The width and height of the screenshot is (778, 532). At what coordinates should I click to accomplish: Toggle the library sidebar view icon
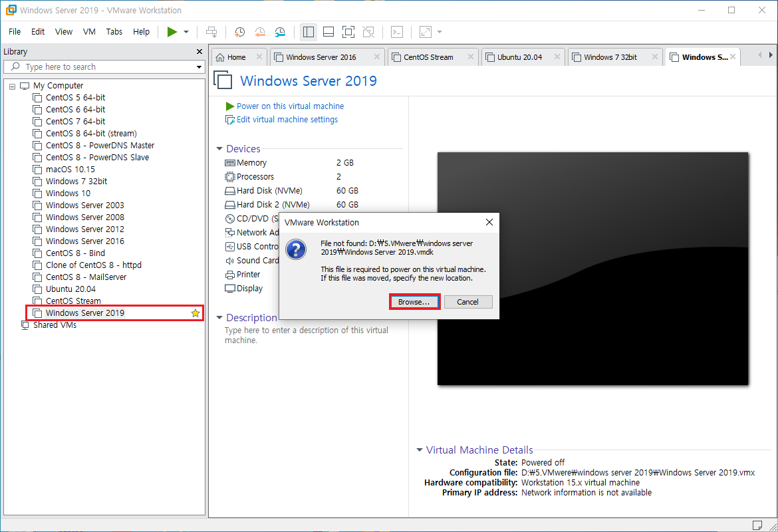308,33
